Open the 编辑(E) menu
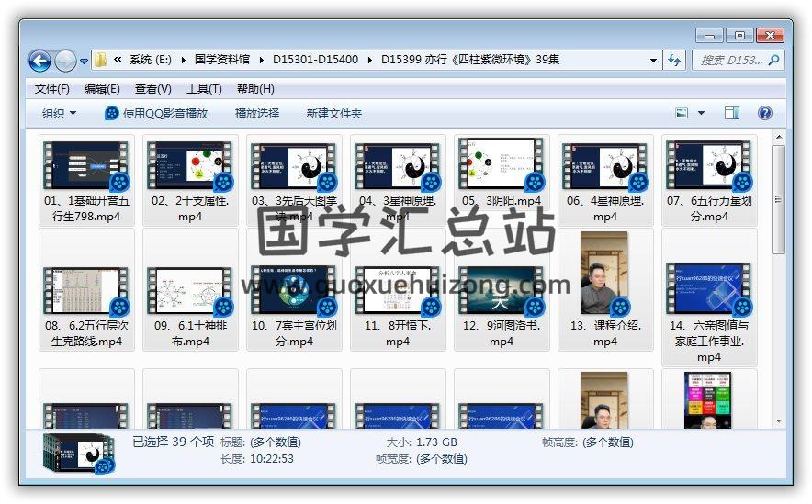The width and height of the screenshot is (812, 504). 102,89
